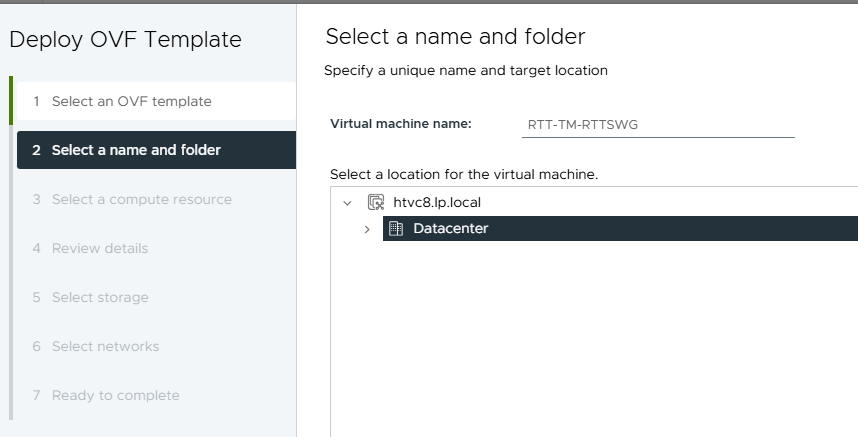
Task: Expand the Datacenter tree node
Action: [x=367, y=229]
